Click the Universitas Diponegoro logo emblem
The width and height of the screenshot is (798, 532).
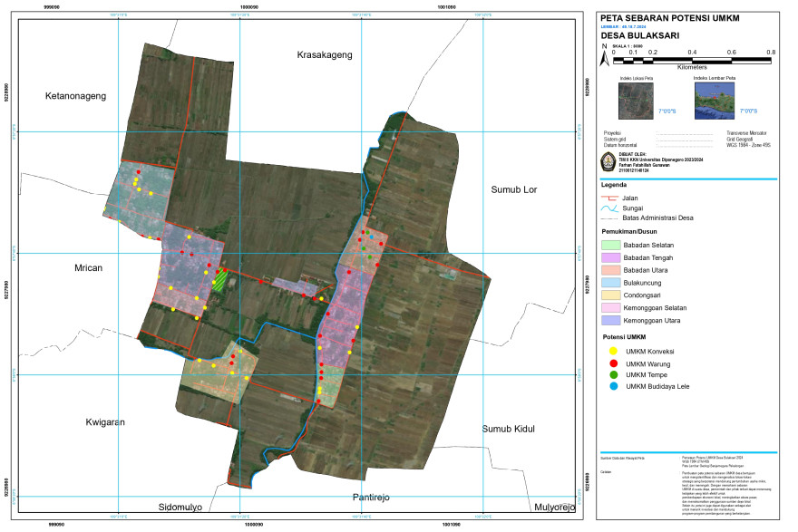coord(608,161)
